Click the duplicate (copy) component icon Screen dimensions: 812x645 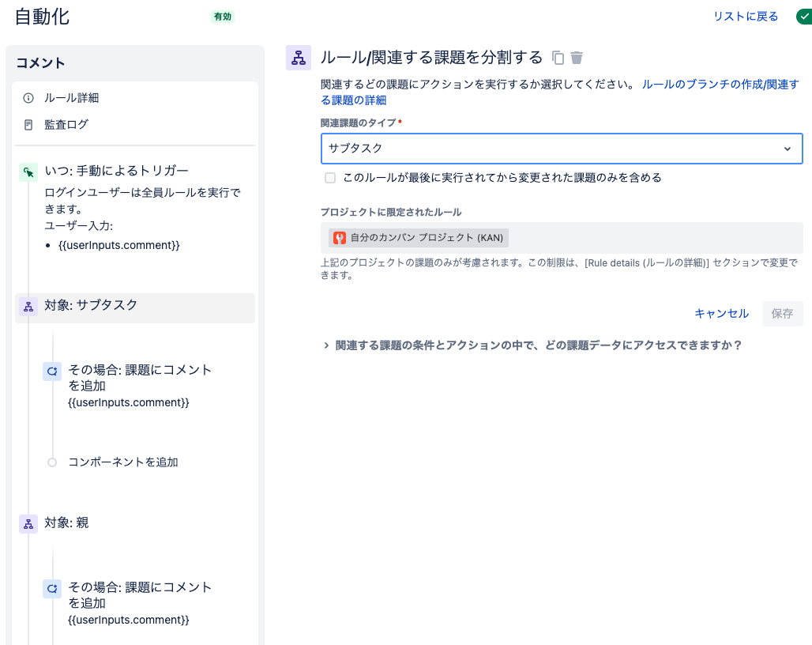[x=558, y=57]
